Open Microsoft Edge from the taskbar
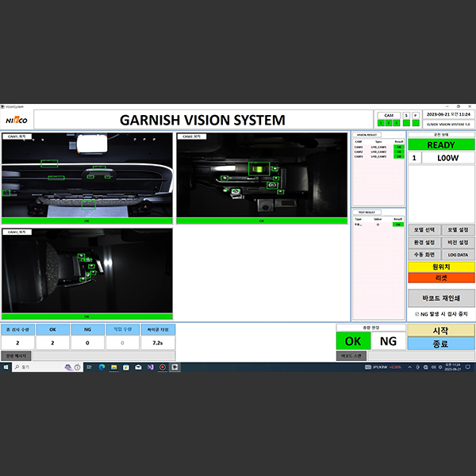Image resolution: width=476 pixels, height=476 pixels. coord(102,367)
